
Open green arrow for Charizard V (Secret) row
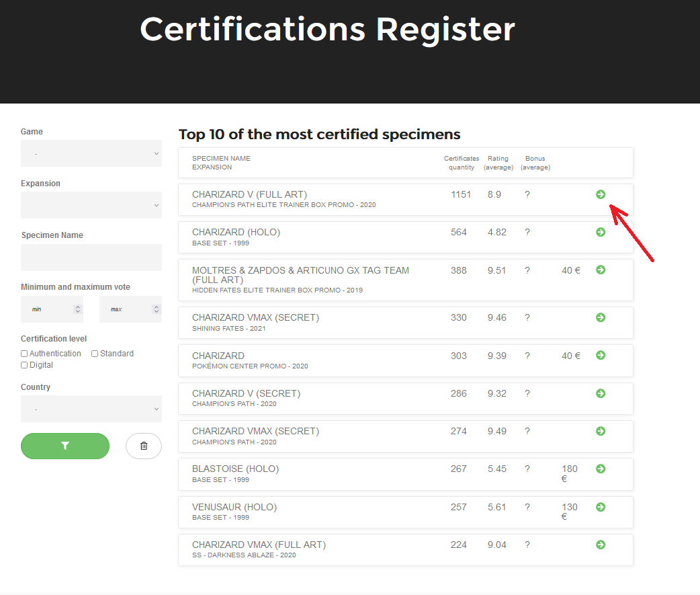pos(601,393)
